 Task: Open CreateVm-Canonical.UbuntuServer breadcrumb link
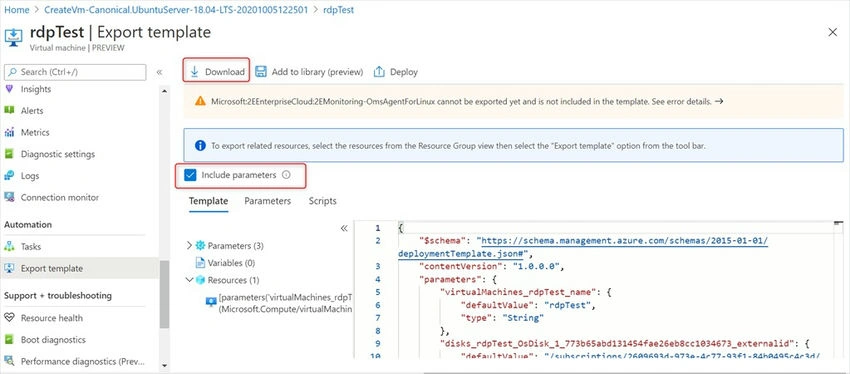coord(177,10)
